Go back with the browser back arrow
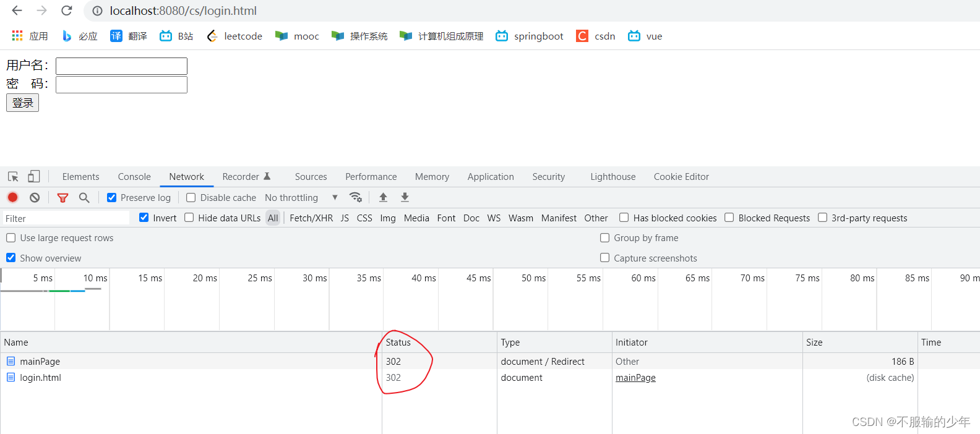This screenshot has width=980, height=434. (x=17, y=11)
